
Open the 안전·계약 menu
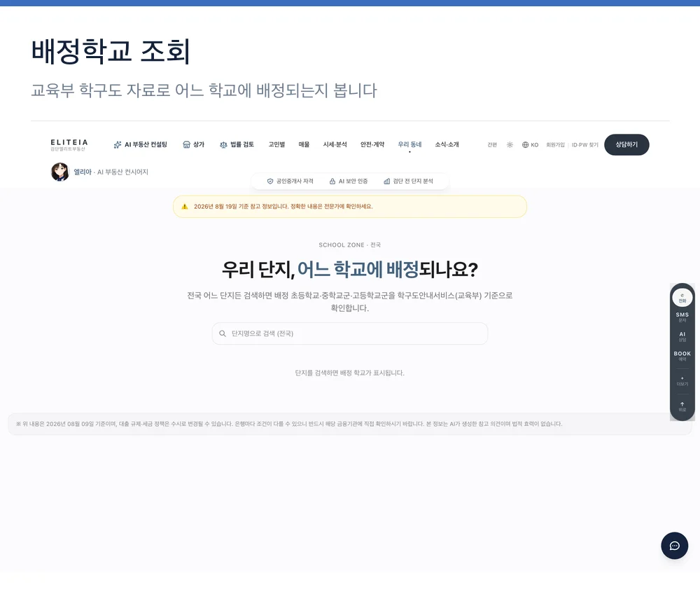(x=372, y=144)
